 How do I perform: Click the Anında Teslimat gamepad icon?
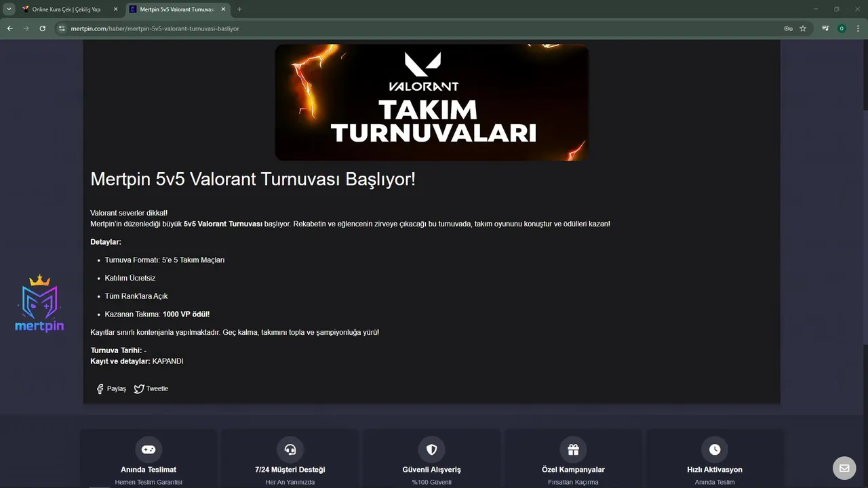[149, 449]
